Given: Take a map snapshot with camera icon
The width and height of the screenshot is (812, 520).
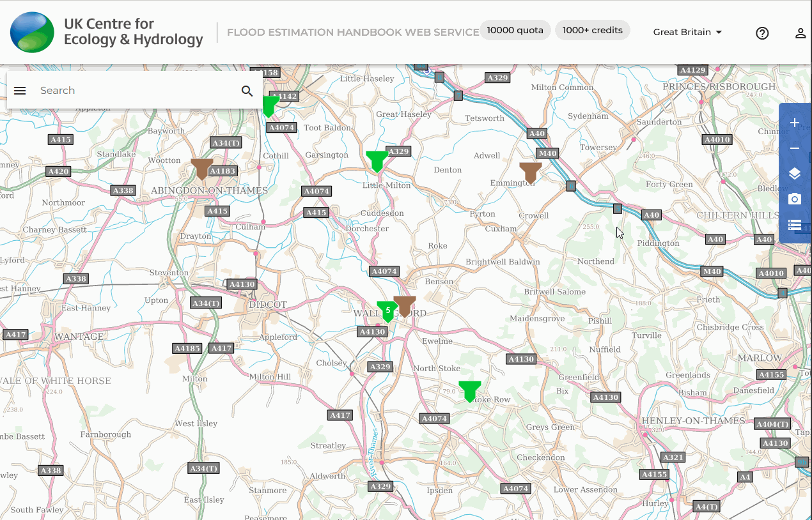Looking at the screenshot, I should [x=795, y=199].
